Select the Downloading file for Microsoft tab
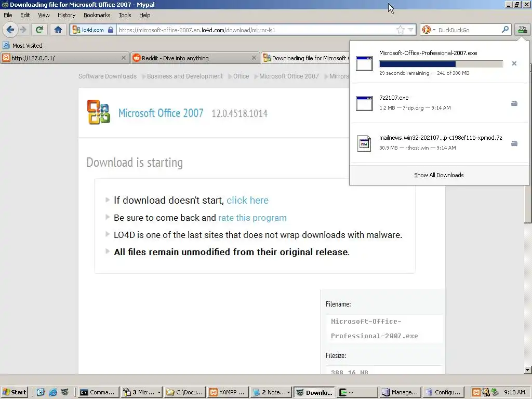This screenshot has width=532, height=399. click(305, 58)
